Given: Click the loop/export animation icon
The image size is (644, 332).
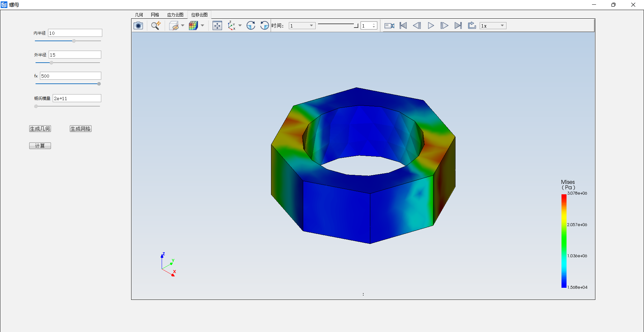Looking at the screenshot, I should 472,26.
